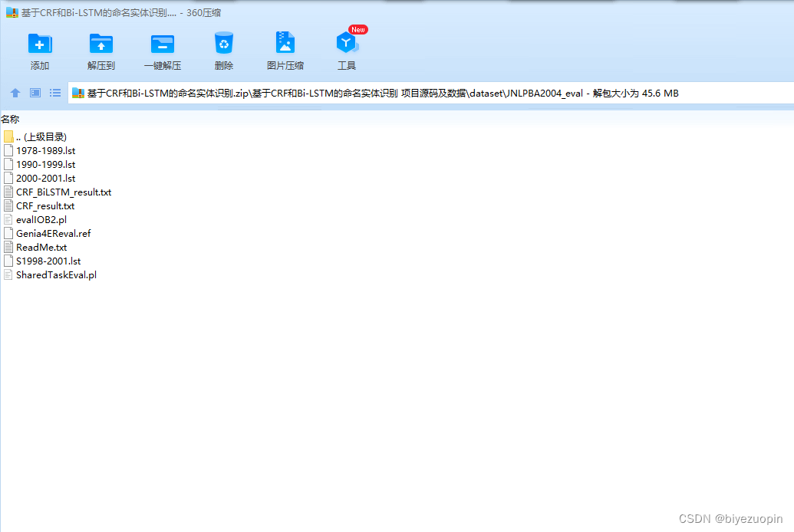Open the .. (上级目录) parent folder
The image size is (794, 532).
coord(41,136)
